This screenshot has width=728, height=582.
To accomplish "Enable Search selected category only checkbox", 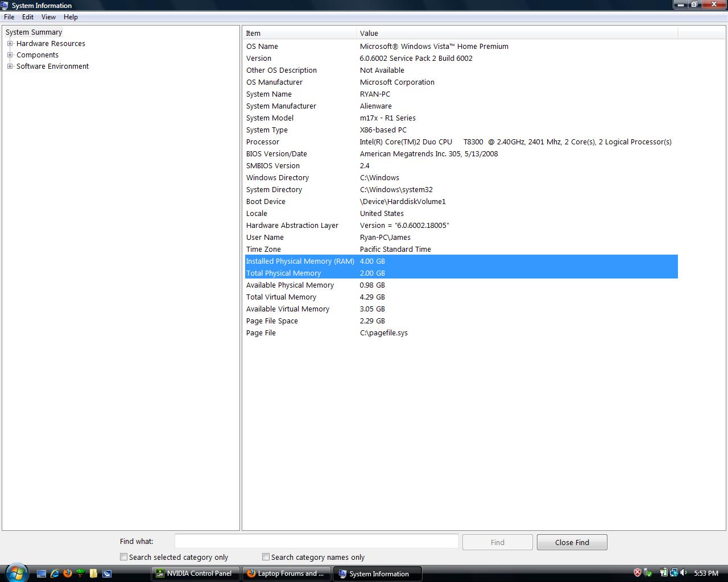I will point(123,557).
